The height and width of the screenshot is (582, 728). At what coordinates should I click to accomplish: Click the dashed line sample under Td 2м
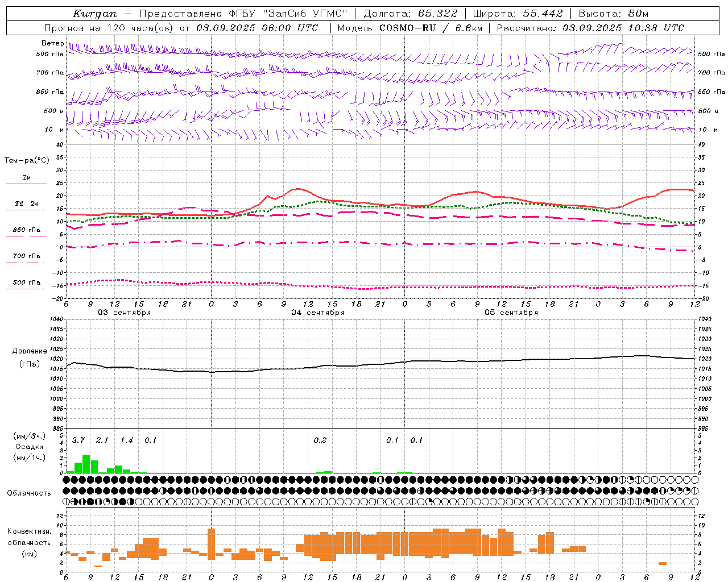coord(25,210)
